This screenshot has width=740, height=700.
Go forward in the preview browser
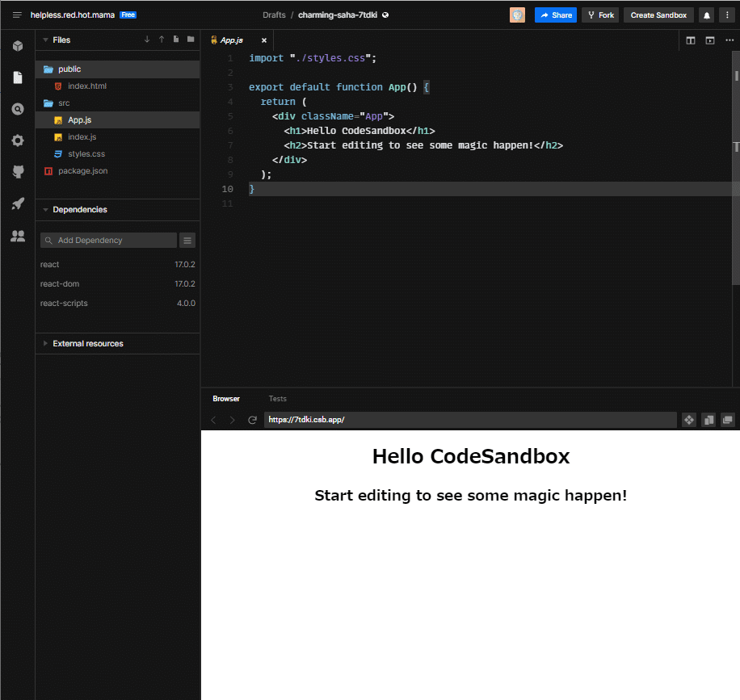point(232,420)
